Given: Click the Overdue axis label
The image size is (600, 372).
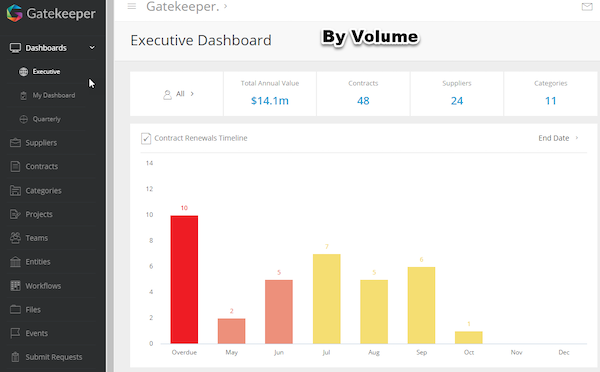Looking at the screenshot, I should coord(184,352).
